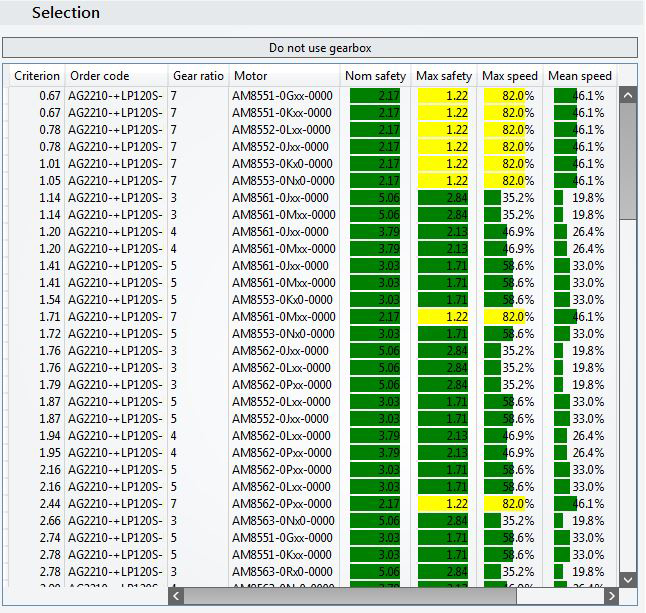Click the vertical scrollbar down arrow
The height and width of the screenshot is (613, 646).
[x=628, y=579]
